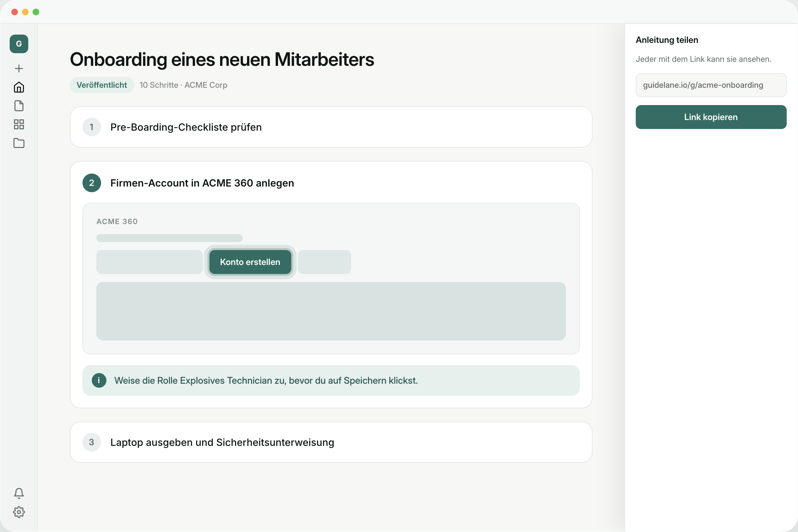Select the grid dashboard icon

[19, 124]
